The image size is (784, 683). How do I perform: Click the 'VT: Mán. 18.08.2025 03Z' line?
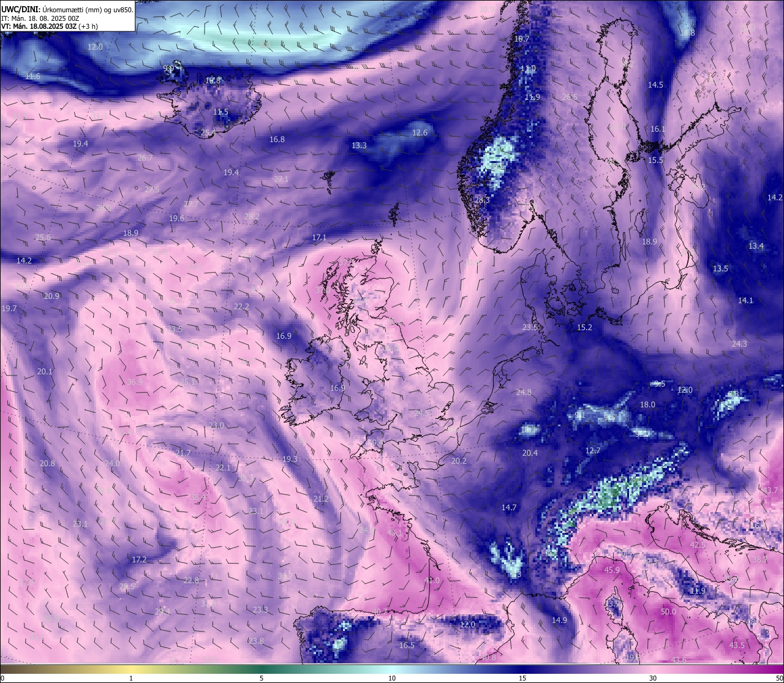(x=39, y=26)
